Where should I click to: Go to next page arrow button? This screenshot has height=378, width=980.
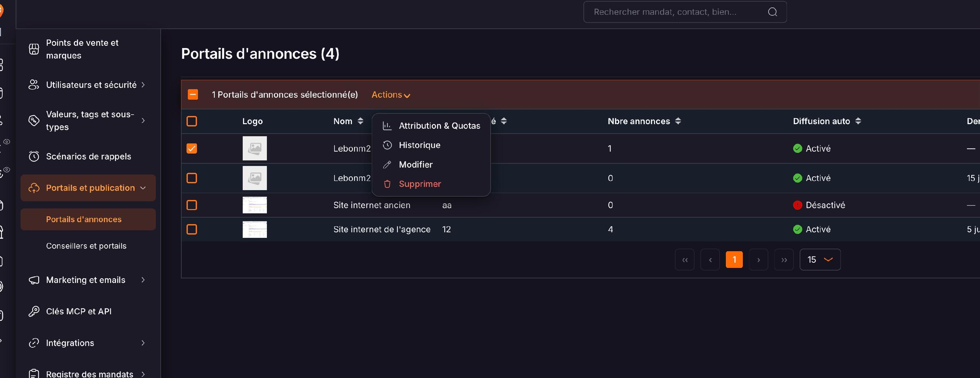[759, 260]
